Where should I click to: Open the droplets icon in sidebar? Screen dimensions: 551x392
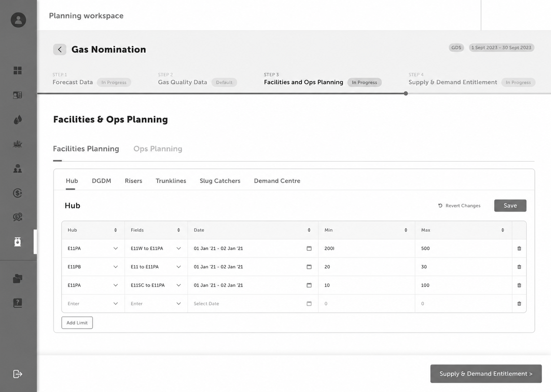click(17, 119)
